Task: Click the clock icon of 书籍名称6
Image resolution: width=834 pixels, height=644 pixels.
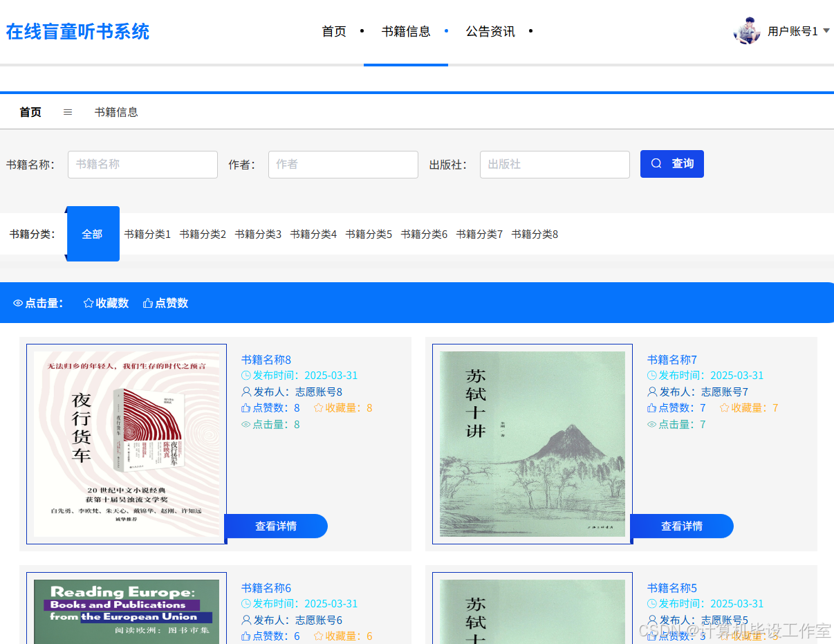Action: coord(245,604)
